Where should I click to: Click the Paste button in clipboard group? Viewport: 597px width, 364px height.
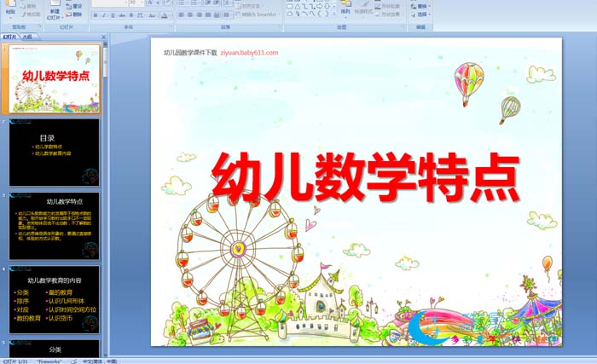[x=10, y=11]
